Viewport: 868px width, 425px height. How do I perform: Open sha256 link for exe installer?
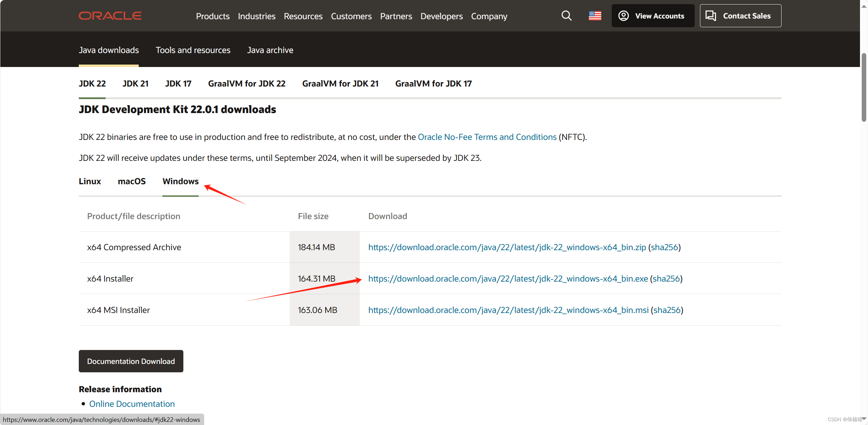tap(666, 278)
